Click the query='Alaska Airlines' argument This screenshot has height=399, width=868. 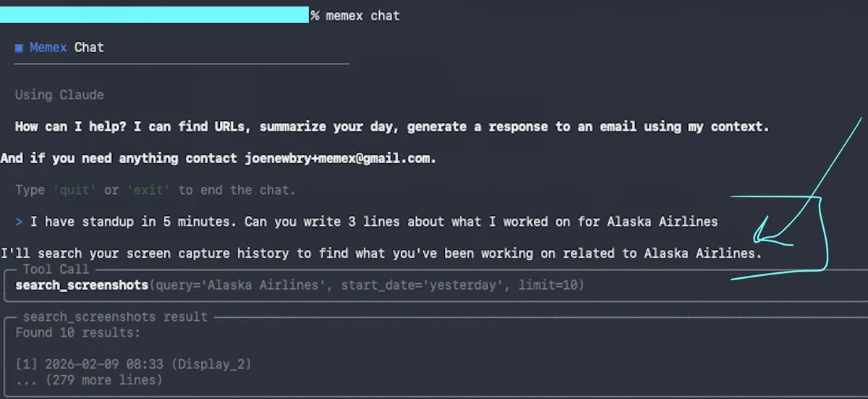tap(237, 285)
